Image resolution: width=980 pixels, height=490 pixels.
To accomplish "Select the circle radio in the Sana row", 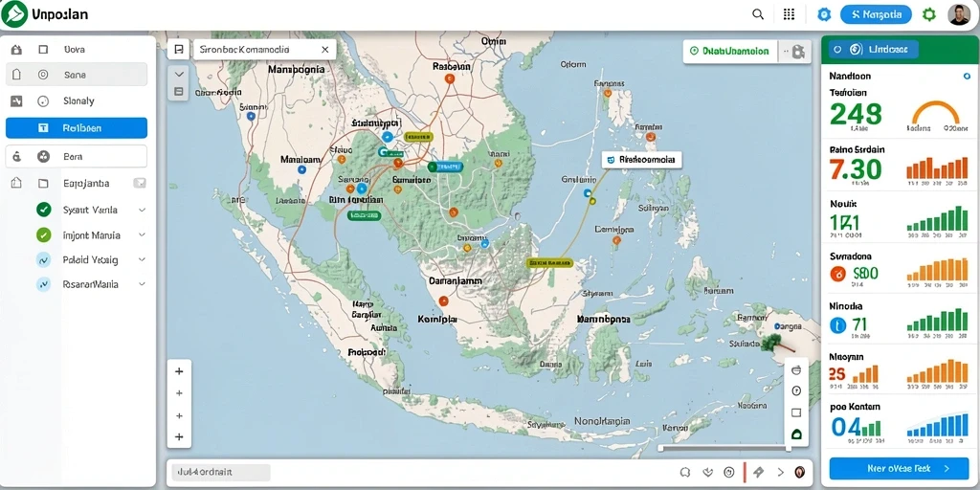I will (x=43, y=75).
